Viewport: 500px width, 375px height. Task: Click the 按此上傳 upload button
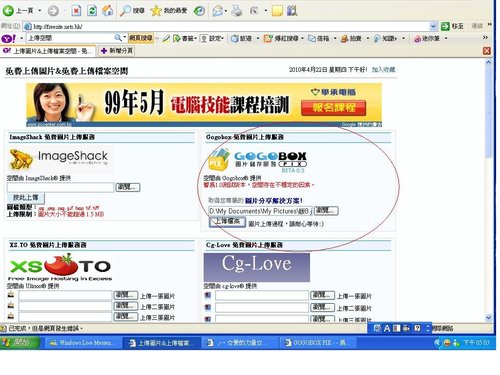(25, 197)
